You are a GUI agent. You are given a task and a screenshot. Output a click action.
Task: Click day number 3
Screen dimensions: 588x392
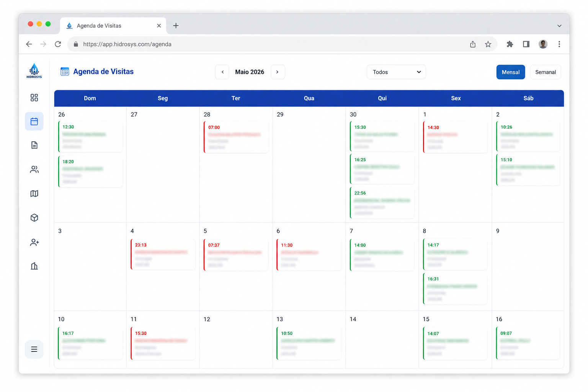coord(60,231)
